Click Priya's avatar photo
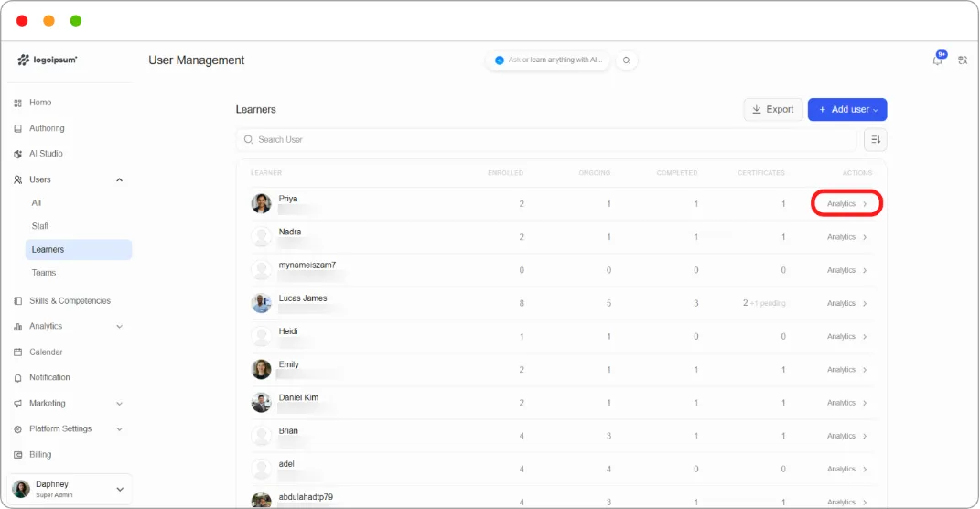 pos(262,203)
